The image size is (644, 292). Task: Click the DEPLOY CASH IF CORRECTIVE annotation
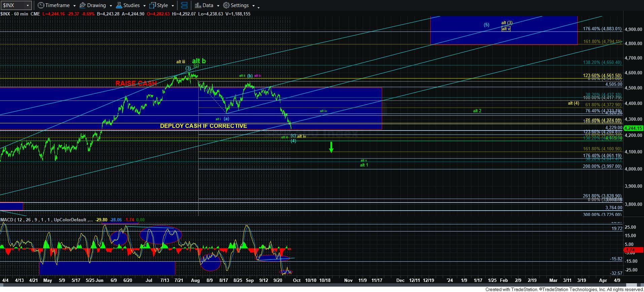tap(204, 126)
